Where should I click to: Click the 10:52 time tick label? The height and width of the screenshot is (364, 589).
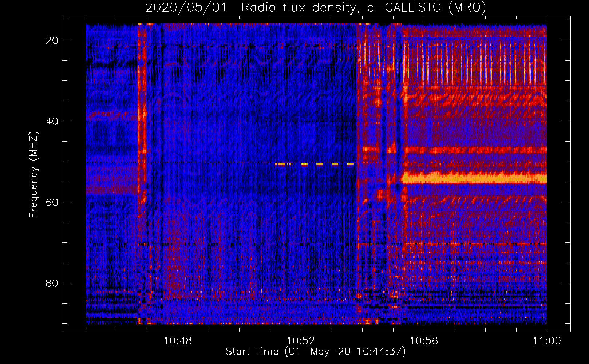pyautogui.click(x=301, y=341)
